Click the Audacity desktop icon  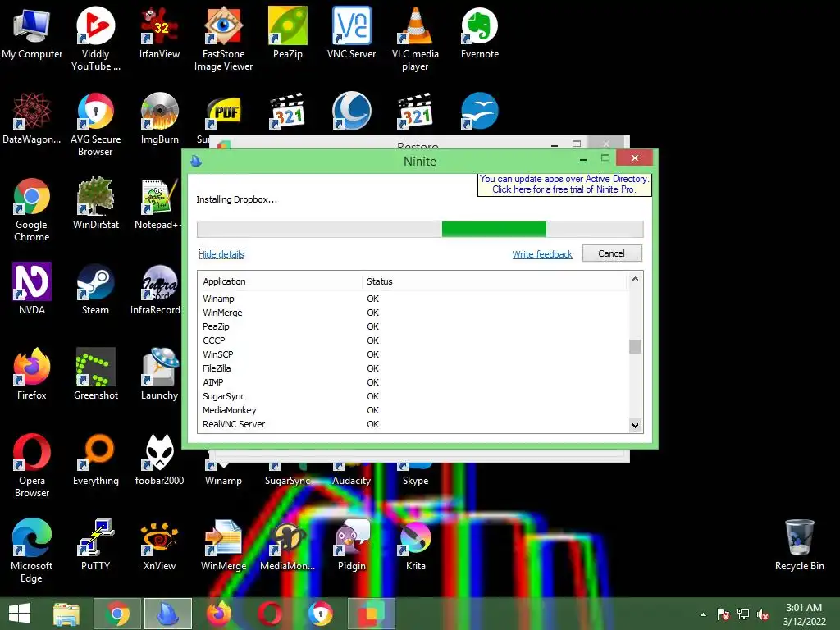pyautogui.click(x=351, y=475)
